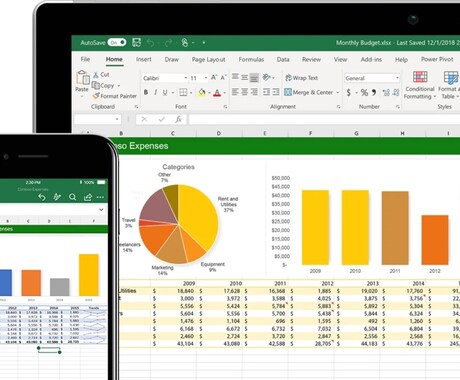Viewport: 460px width, 380px height.
Task: Tap the three-dot More icon on the phone
Action: click(100, 197)
